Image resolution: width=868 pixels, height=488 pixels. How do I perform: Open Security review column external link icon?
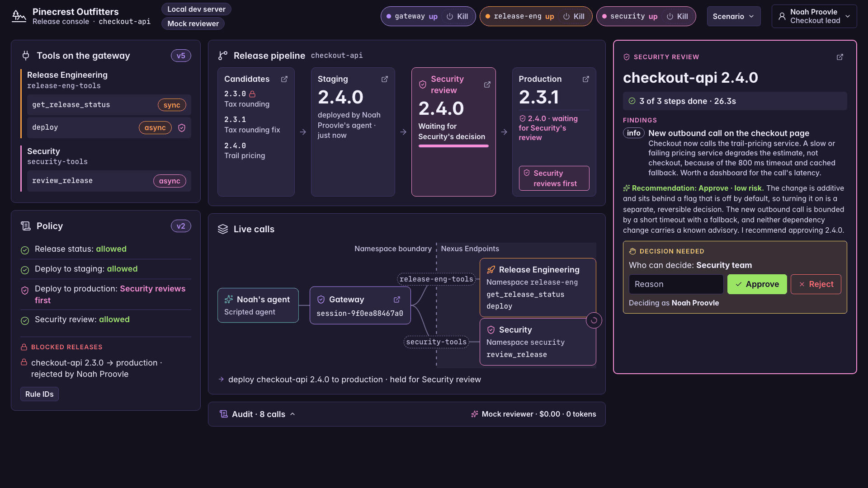pos(487,84)
